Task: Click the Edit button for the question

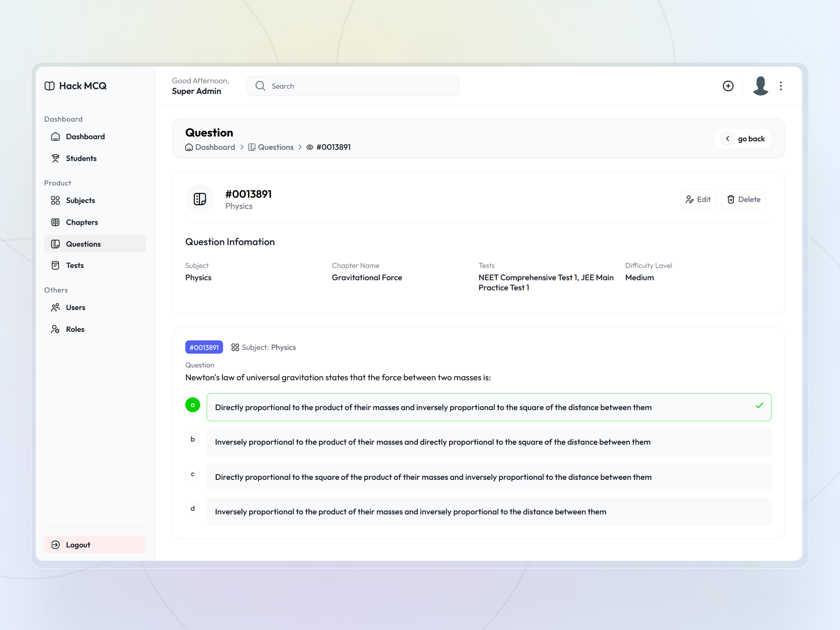Action: pyautogui.click(x=698, y=199)
